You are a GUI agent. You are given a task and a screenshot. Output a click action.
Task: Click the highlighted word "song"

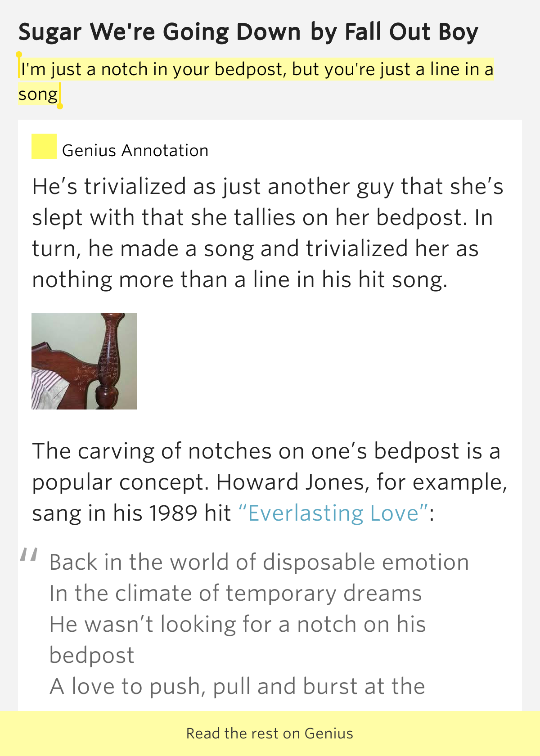click(38, 94)
